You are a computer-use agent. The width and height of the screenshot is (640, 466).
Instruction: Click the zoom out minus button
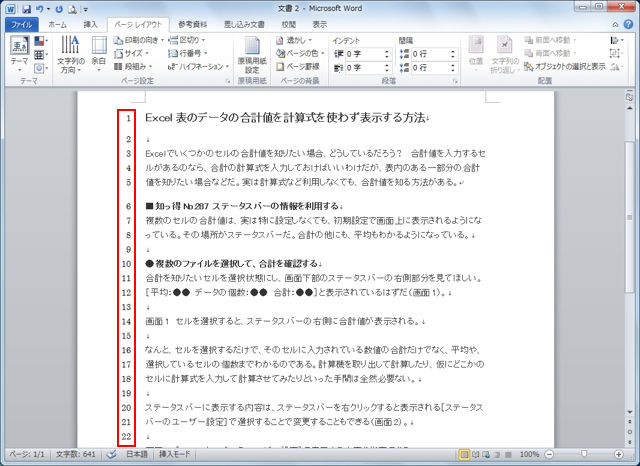549,454
